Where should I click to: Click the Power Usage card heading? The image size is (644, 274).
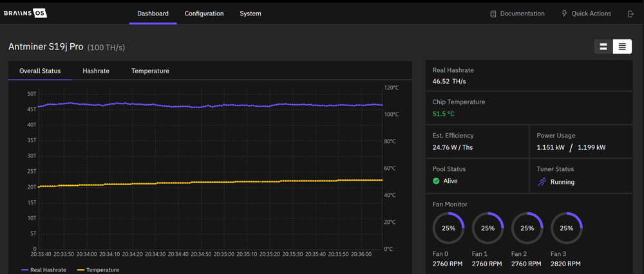(556, 135)
